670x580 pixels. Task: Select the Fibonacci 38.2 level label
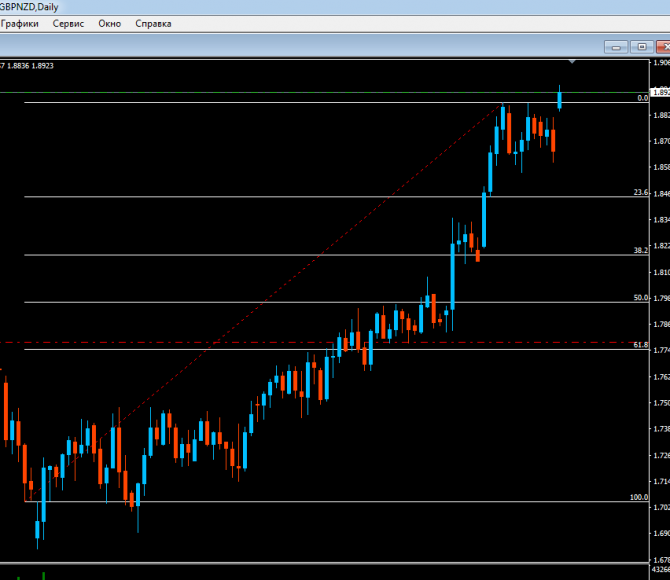641,250
